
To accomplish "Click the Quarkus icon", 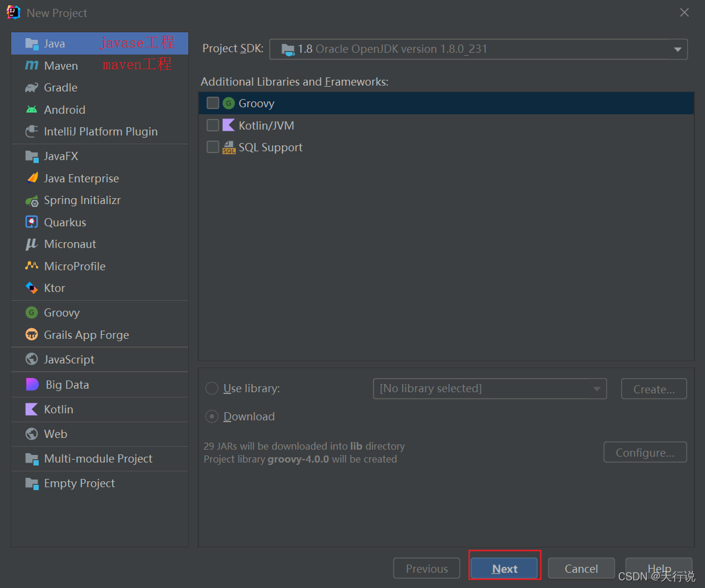I will coord(32,222).
